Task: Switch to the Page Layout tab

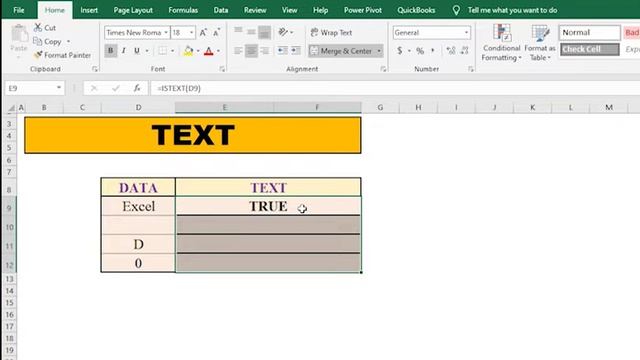Action: tap(133, 10)
